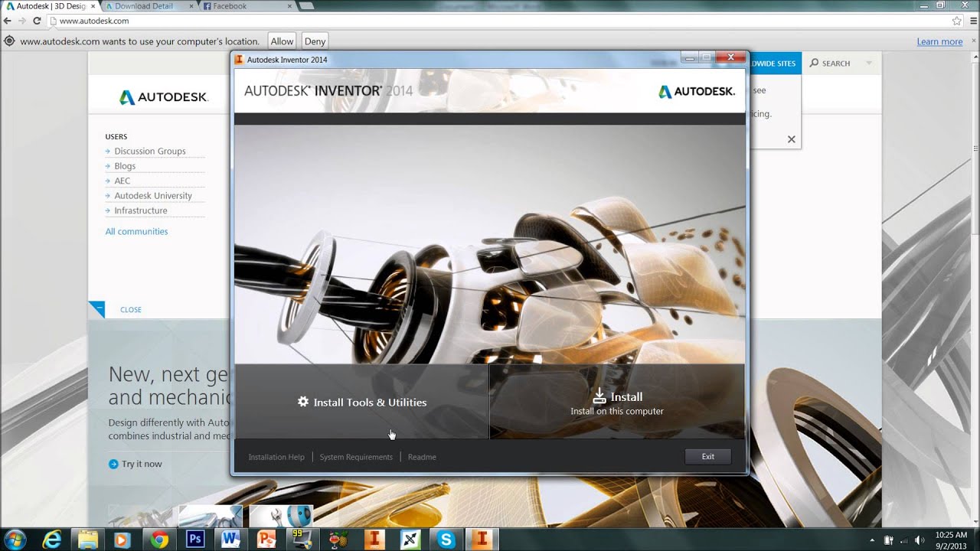Go back in the browser
This screenshot has height=551, width=980.
(x=8, y=21)
